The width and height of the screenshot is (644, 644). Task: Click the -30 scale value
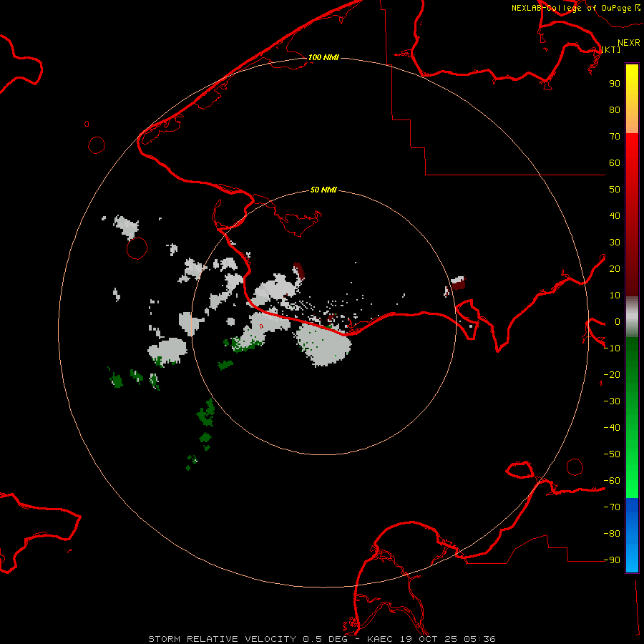point(612,401)
